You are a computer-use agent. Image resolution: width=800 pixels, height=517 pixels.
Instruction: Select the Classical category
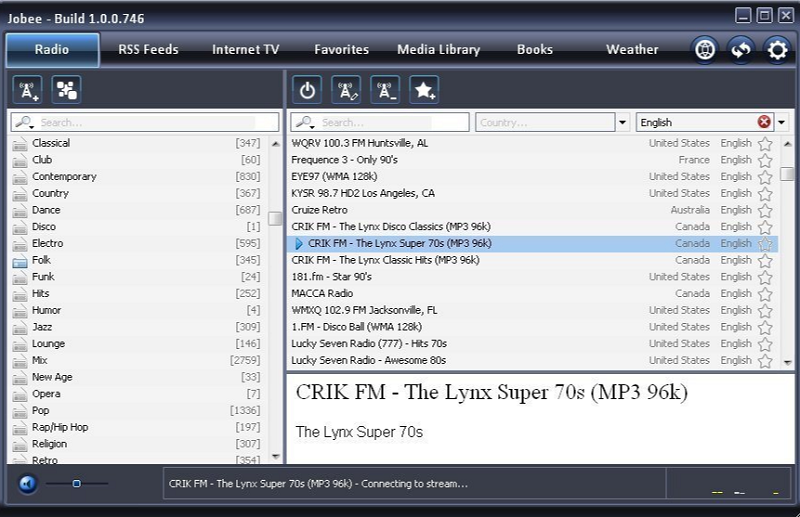click(137, 143)
